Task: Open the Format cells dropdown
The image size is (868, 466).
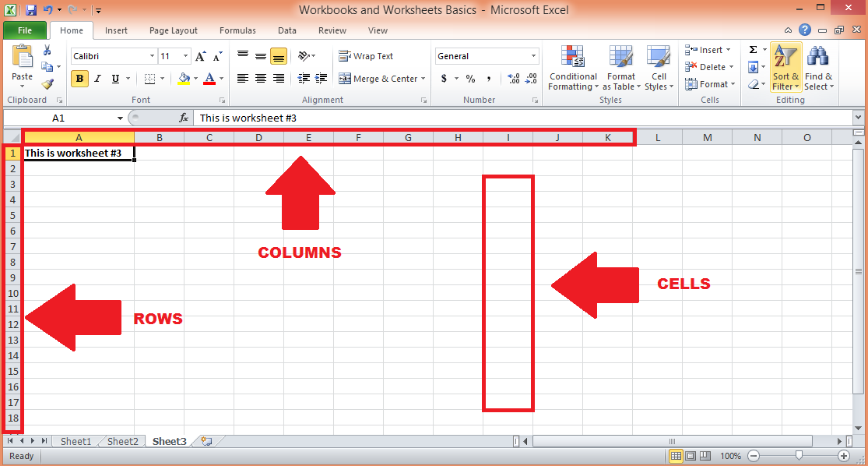Action: pyautogui.click(x=710, y=84)
